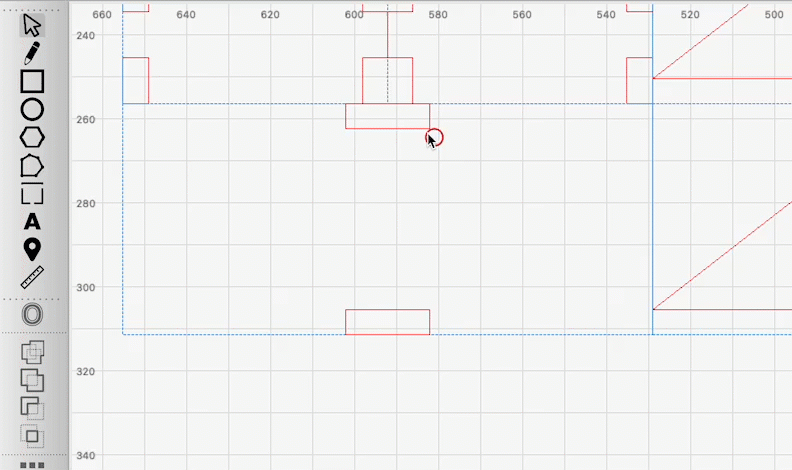
Task: Click the small red rectangle under blue dashed line
Action: point(387,116)
